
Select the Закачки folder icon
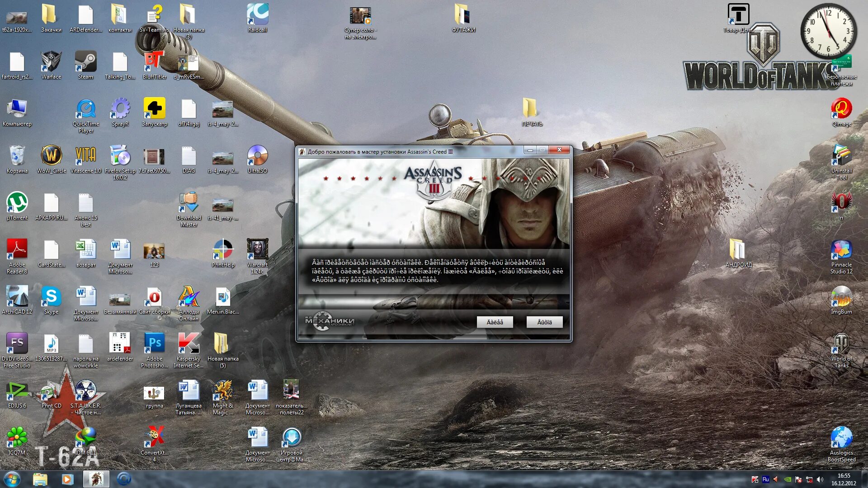[x=51, y=18]
